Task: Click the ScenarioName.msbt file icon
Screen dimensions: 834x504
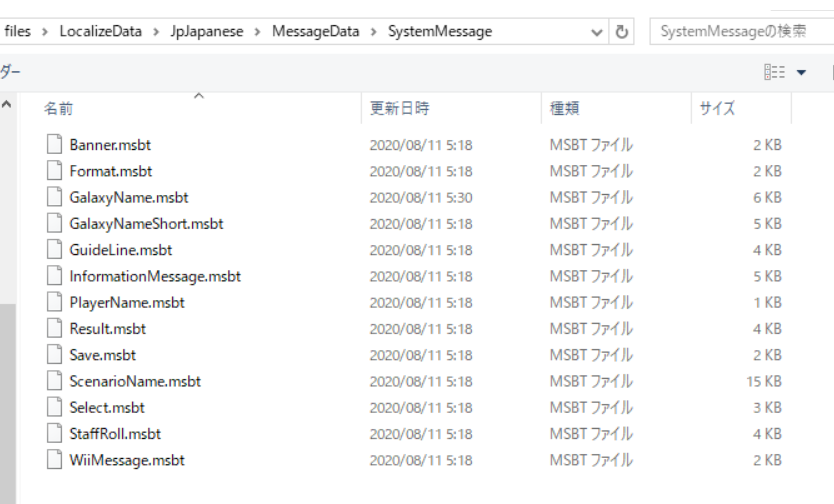Action: click(x=54, y=381)
